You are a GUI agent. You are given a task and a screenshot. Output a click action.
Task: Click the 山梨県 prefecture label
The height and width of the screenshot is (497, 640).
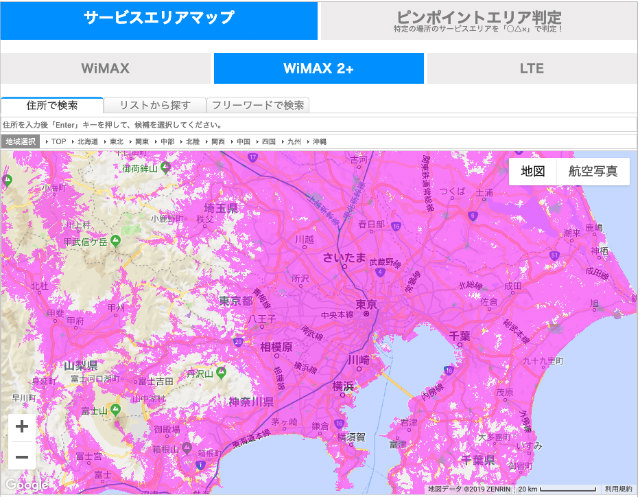click(x=81, y=365)
